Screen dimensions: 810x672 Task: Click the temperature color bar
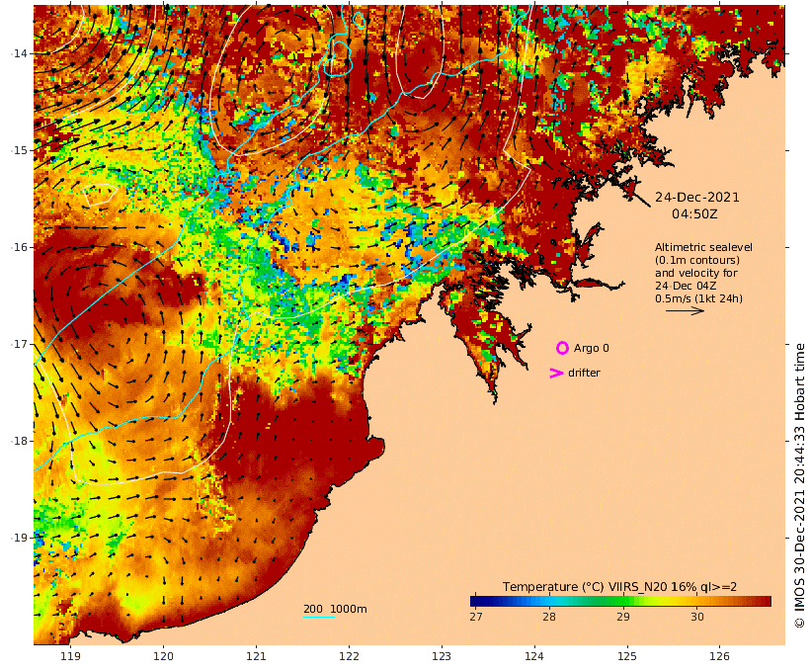(x=620, y=601)
